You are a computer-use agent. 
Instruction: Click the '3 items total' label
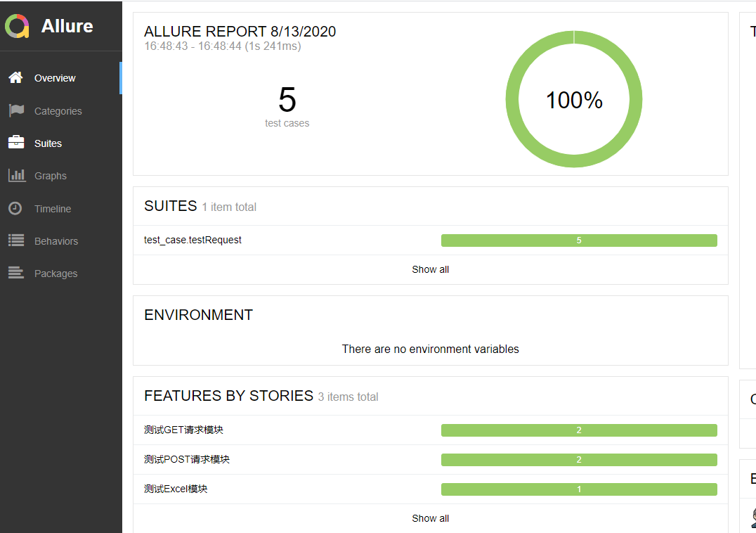tap(348, 397)
